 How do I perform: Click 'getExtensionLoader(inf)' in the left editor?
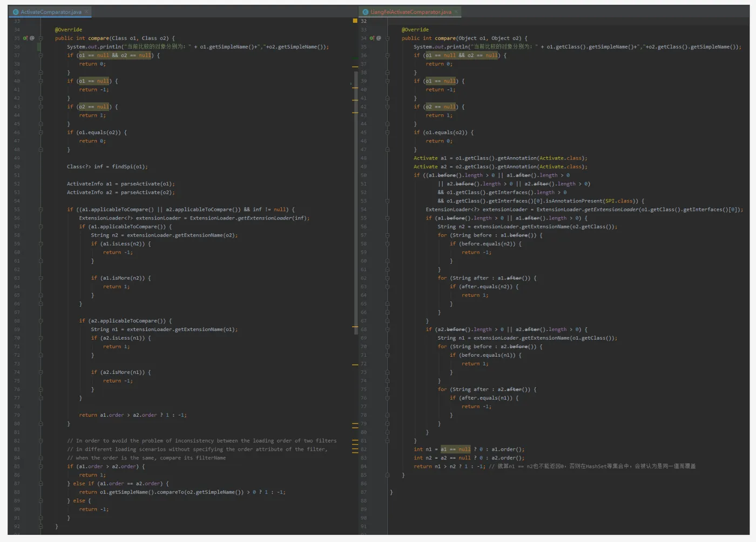click(x=273, y=218)
